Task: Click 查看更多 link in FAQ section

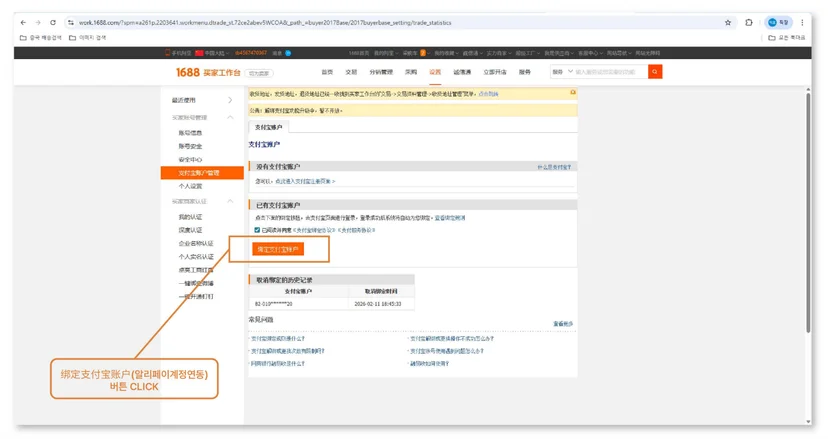Action: pyautogui.click(x=563, y=324)
